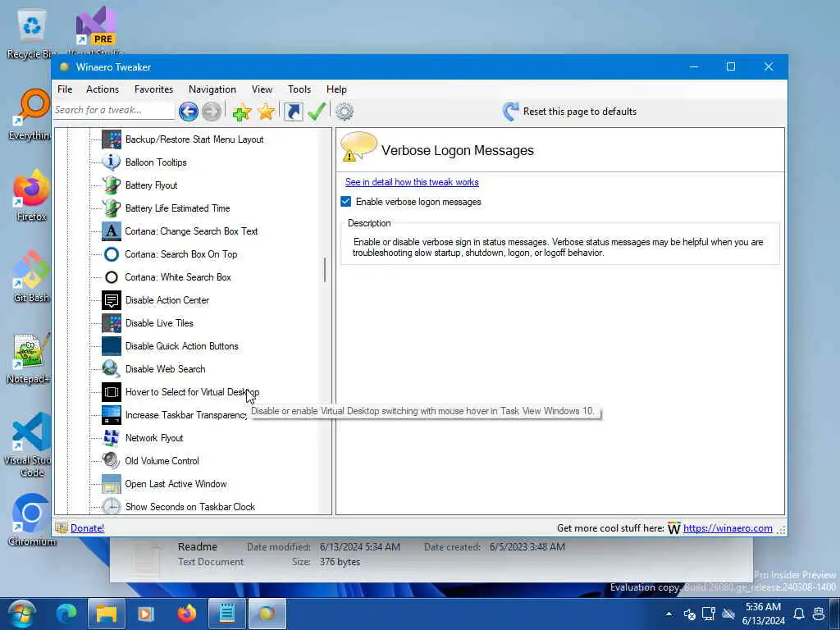
Task: Click the Cortana Change Search Box Text icon
Action: pos(112,231)
